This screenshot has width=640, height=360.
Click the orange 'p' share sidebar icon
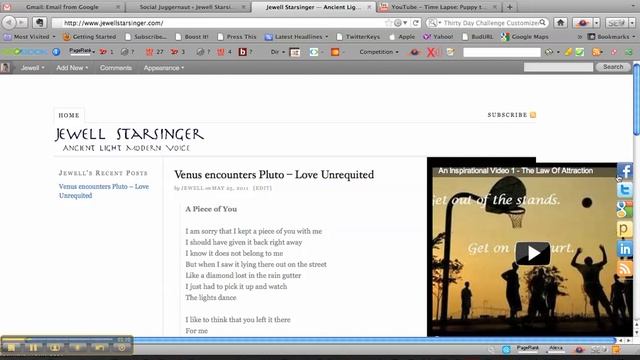click(624, 229)
